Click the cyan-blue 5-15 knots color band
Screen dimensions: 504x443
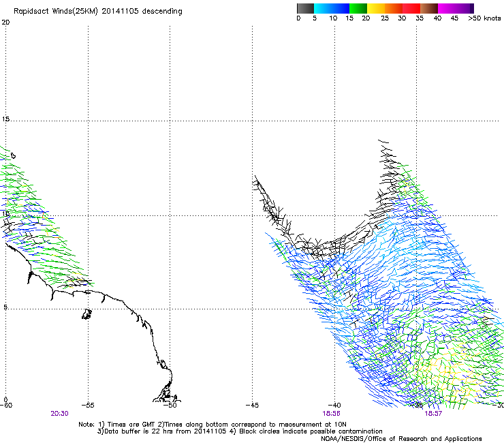point(332,8)
